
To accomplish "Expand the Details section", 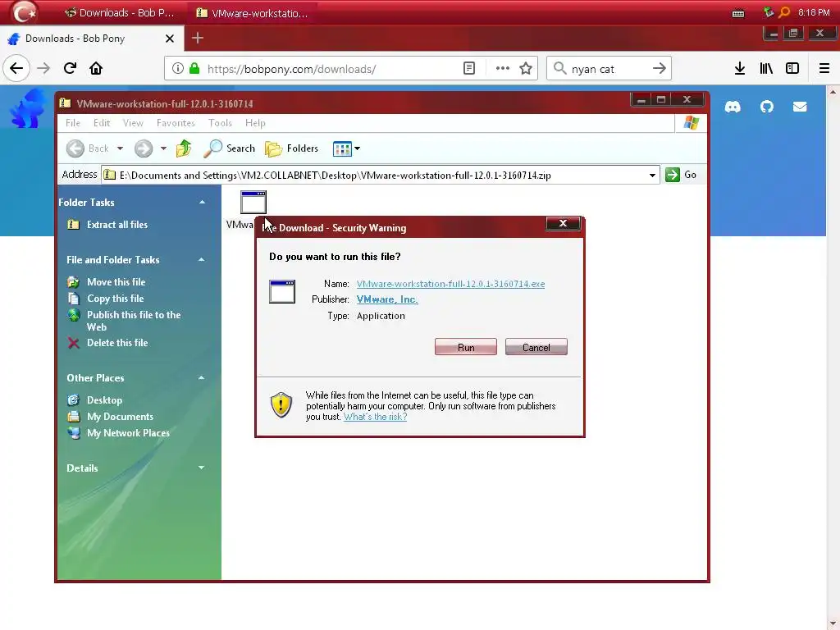I will click(202, 468).
